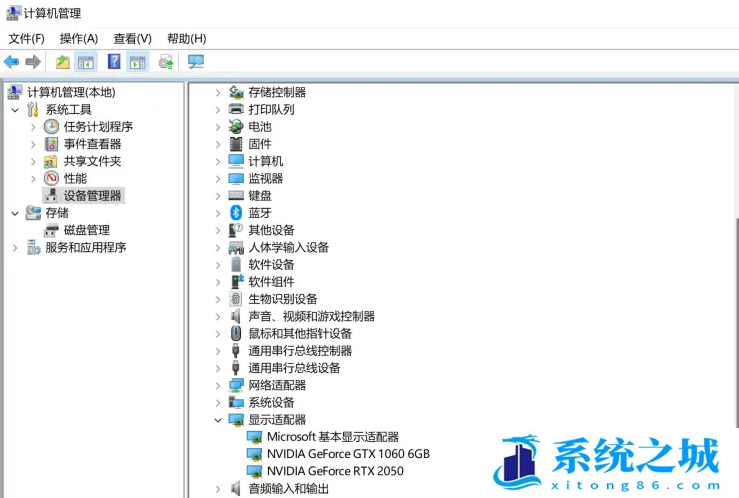Open the 文件(F) menu
This screenshot has width=739, height=498.
[x=27, y=38]
